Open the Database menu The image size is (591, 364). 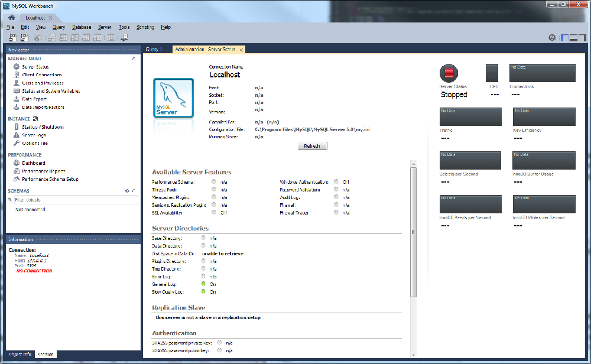[x=82, y=27]
